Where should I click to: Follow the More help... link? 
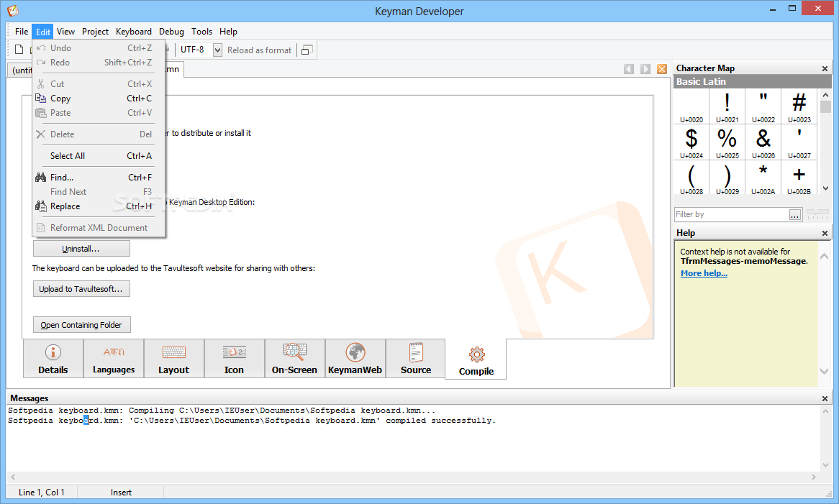tap(704, 273)
